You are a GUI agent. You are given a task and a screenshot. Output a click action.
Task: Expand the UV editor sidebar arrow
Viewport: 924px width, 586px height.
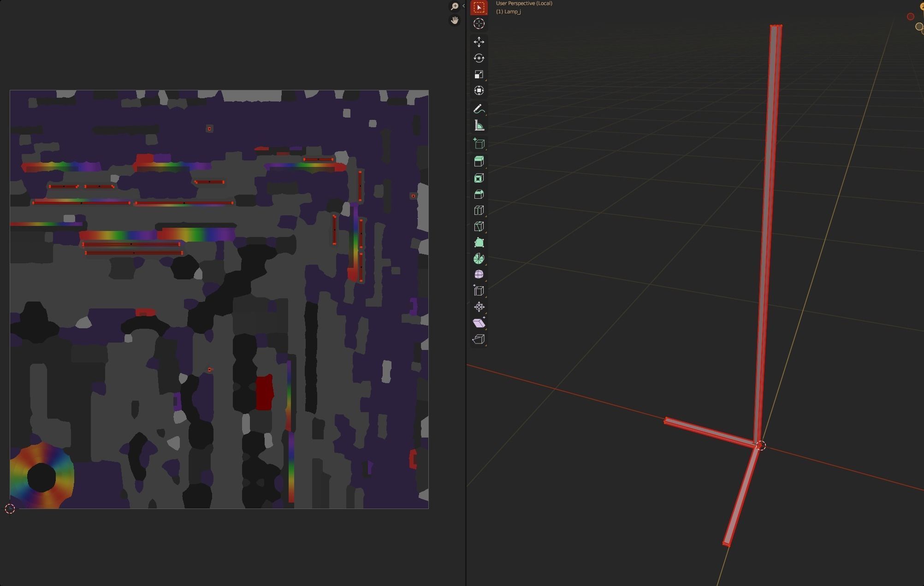point(463,6)
